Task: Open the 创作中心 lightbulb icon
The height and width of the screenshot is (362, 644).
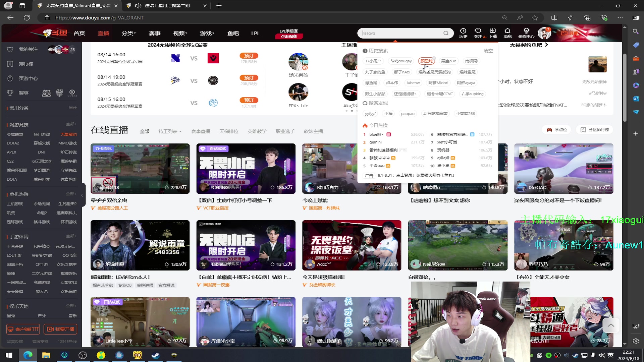Action: click(x=526, y=33)
